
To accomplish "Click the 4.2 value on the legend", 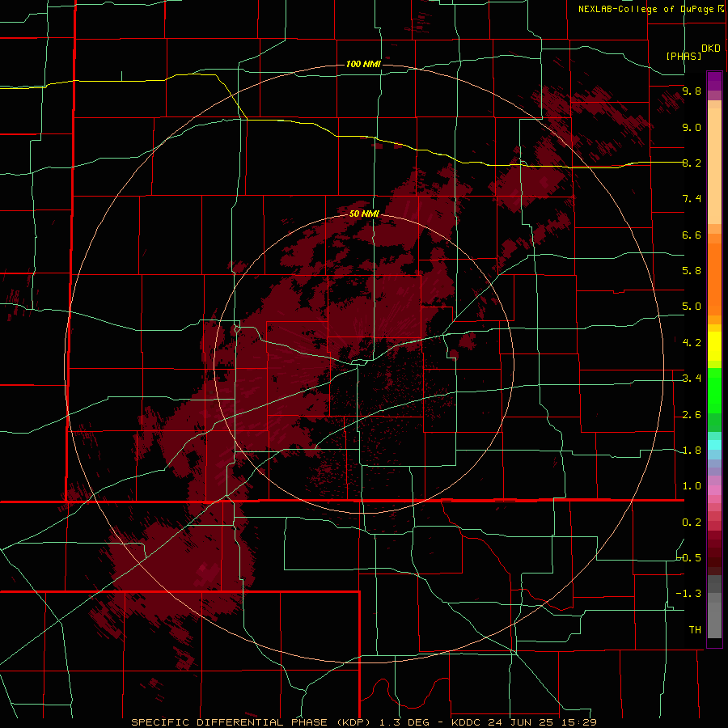I will point(692,343).
